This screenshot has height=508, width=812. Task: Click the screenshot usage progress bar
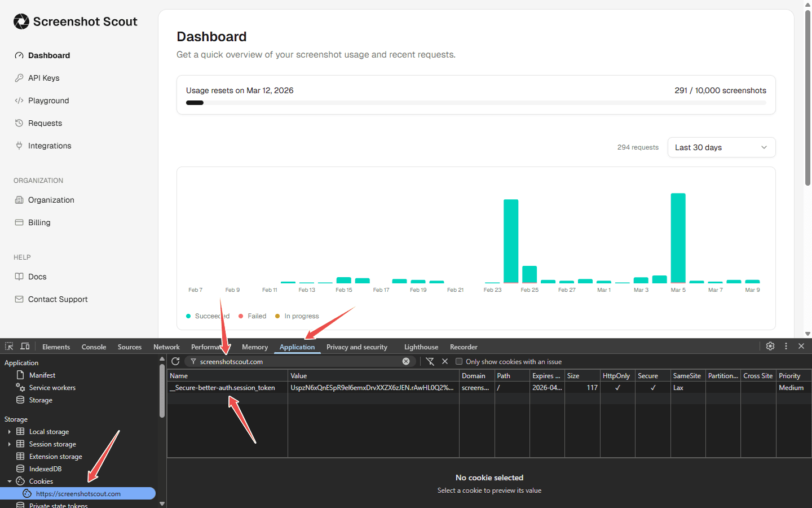pyautogui.click(x=476, y=103)
